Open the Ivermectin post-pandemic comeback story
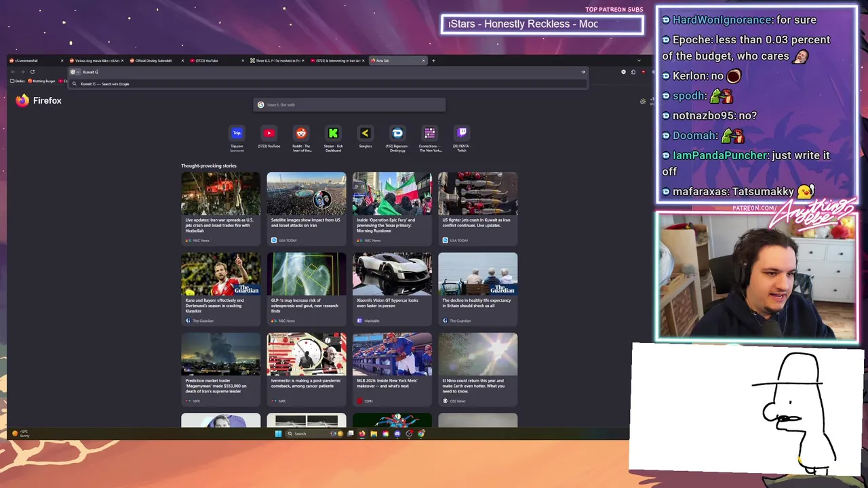This screenshot has width=868, height=488. [307, 369]
